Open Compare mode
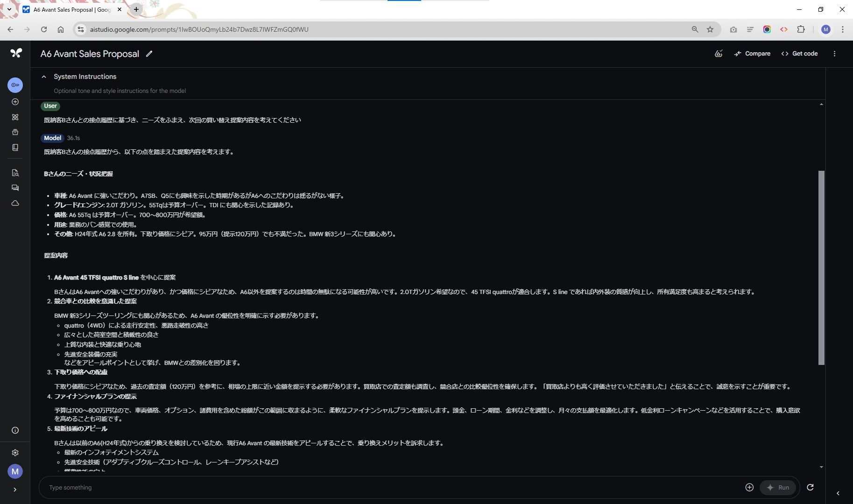The image size is (853, 504). pyautogui.click(x=752, y=54)
